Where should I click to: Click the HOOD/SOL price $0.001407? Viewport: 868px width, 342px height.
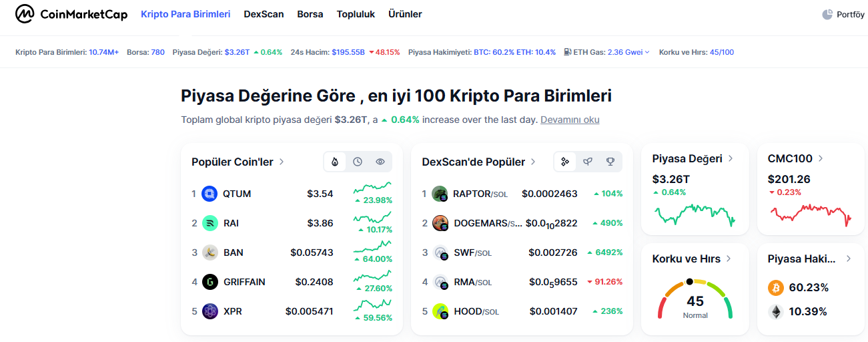(554, 311)
